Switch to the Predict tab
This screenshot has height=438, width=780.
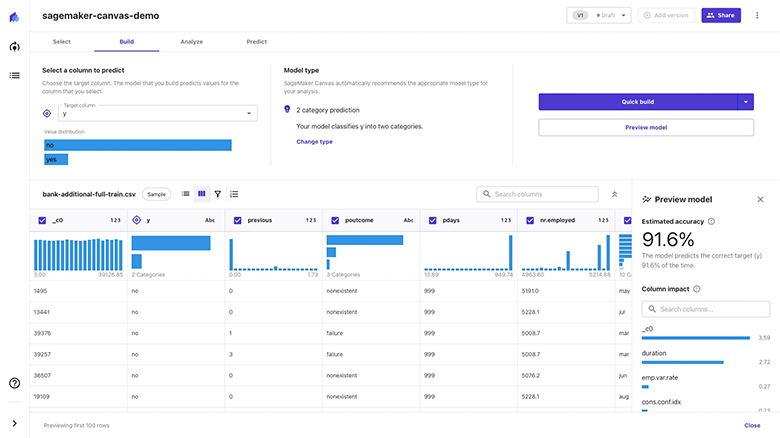(256, 42)
